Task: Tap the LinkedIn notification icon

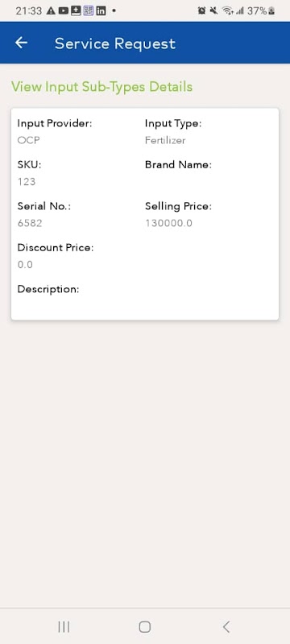Action: point(101,11)
